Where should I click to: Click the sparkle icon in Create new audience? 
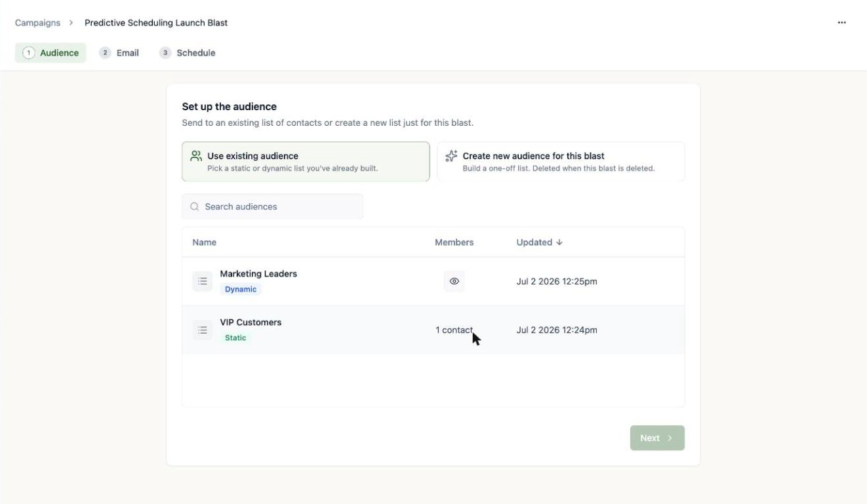[451, 156]
